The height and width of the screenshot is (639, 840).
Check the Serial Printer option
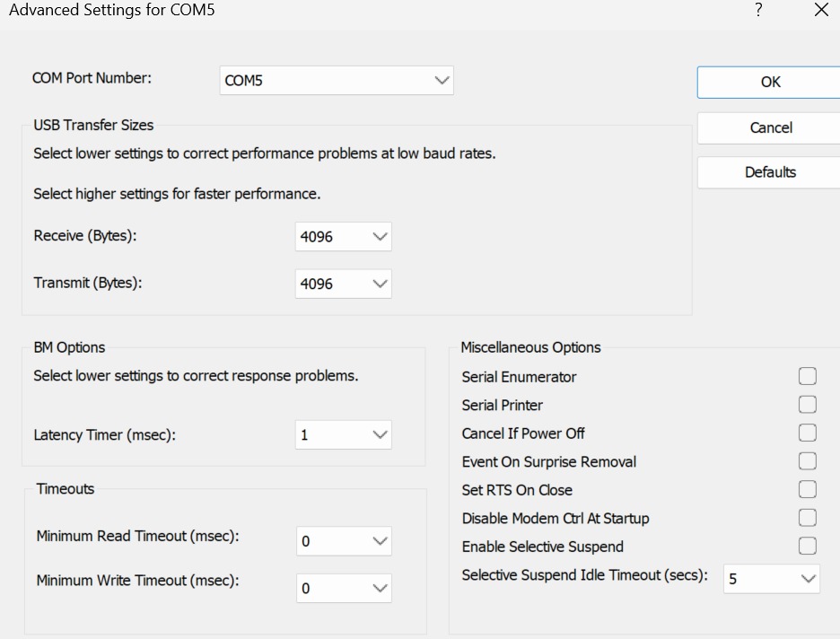pos(808,405)
